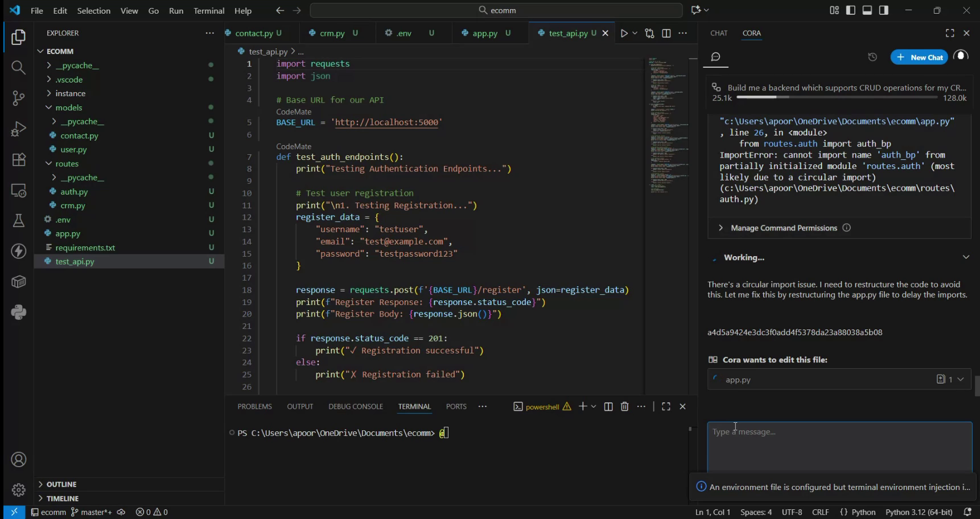Image resolution: width=980 pixels, height=519 pixels.
Task: Toggle the Primary Side Bar visibility
Action: [x=850, y=10]
